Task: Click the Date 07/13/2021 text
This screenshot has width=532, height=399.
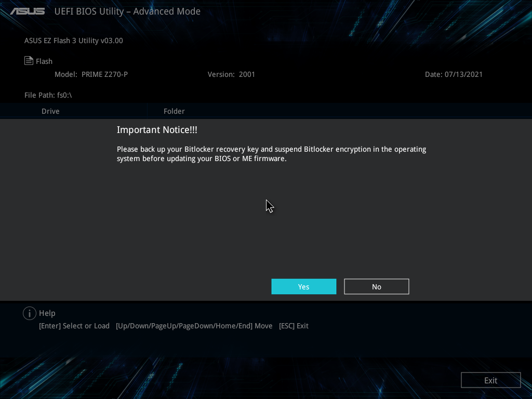Action: point(454,74)
